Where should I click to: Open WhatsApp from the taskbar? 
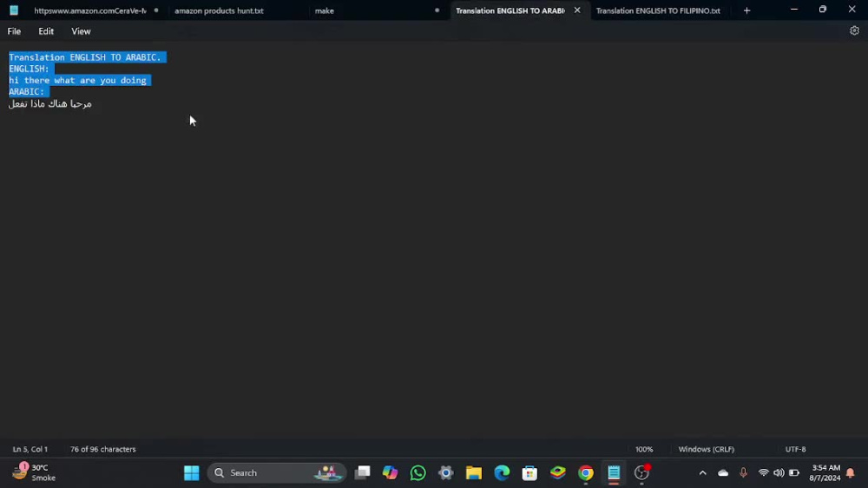click(418, 472)
